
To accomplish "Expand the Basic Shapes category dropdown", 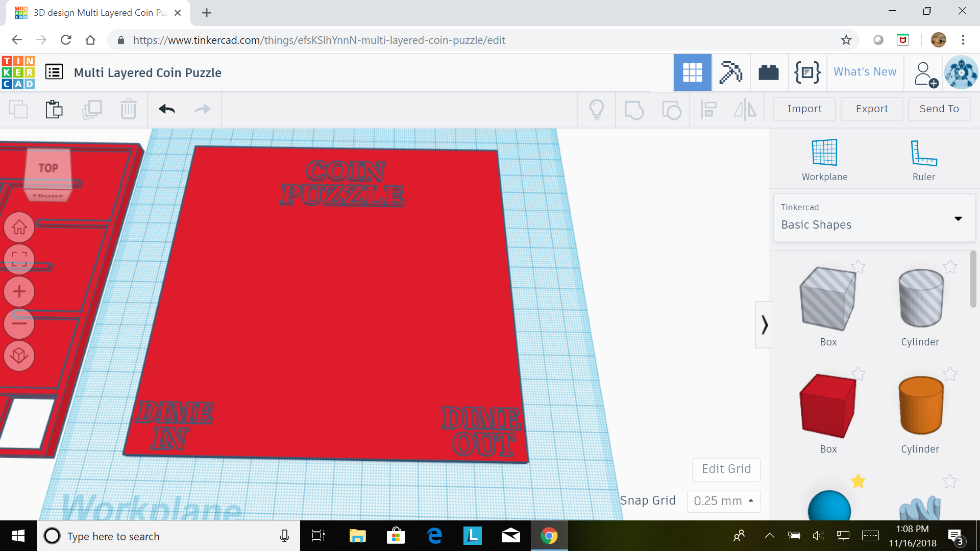I will coord(874,218).
